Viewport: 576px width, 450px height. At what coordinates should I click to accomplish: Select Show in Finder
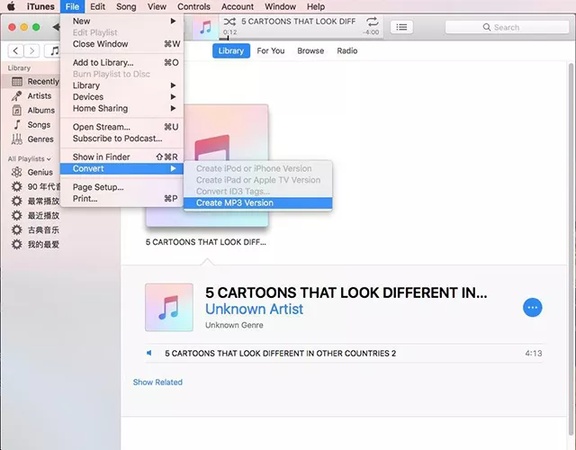[122, 157]
